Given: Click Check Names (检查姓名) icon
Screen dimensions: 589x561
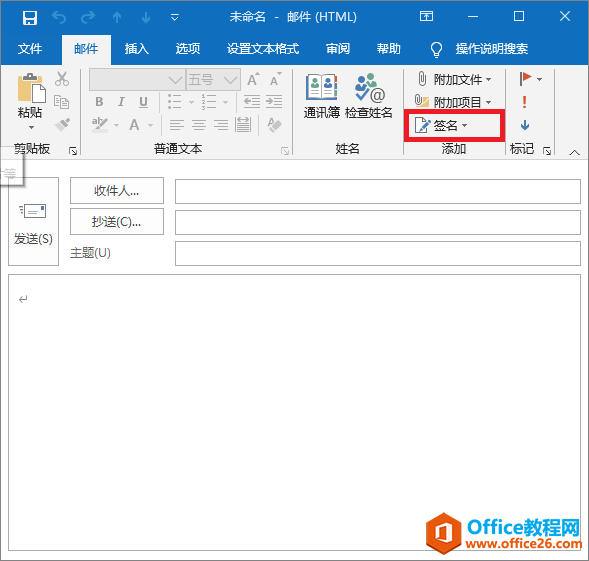Looking at the screenshot, I should coord(369,96).
